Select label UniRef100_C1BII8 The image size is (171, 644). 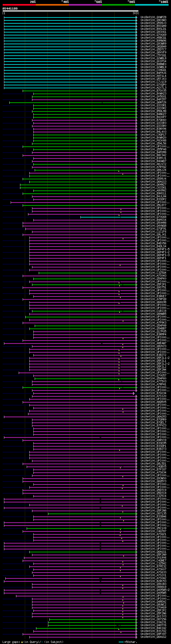[153, 311]
